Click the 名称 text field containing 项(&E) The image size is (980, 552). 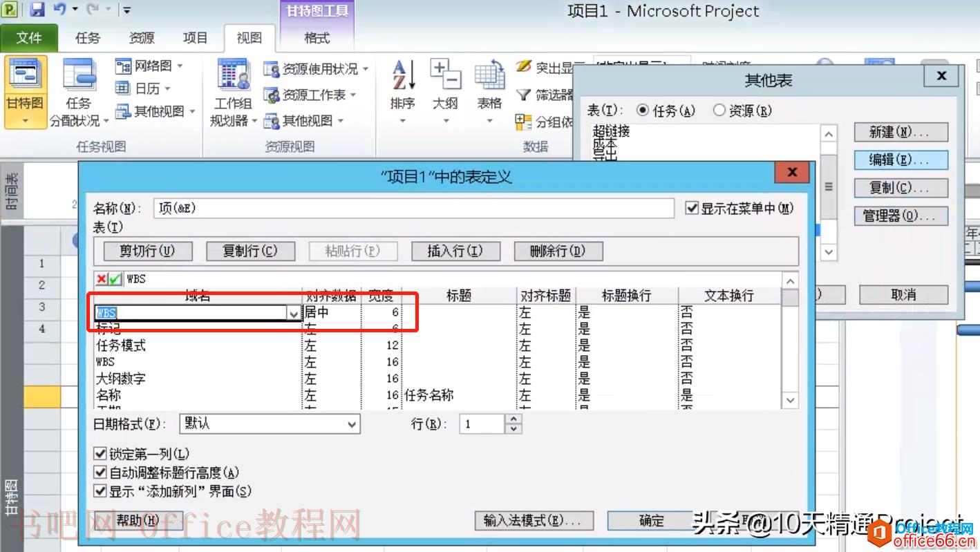coord(414,208)
